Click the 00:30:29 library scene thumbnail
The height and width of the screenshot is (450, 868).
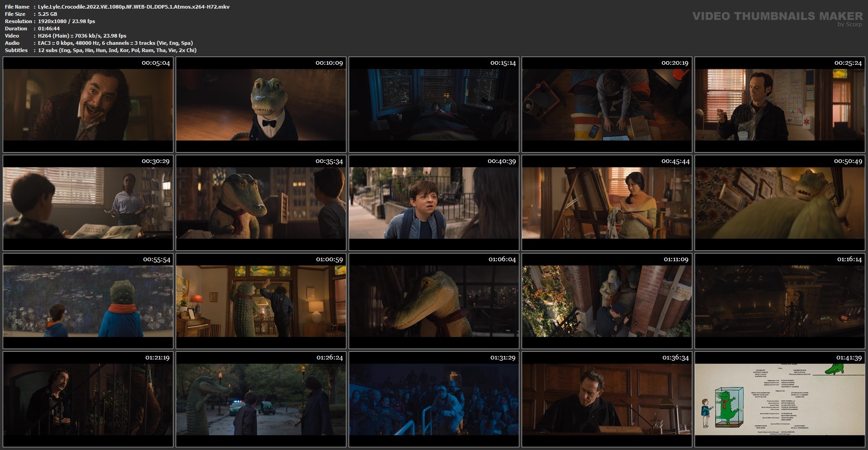coord(88,203)
